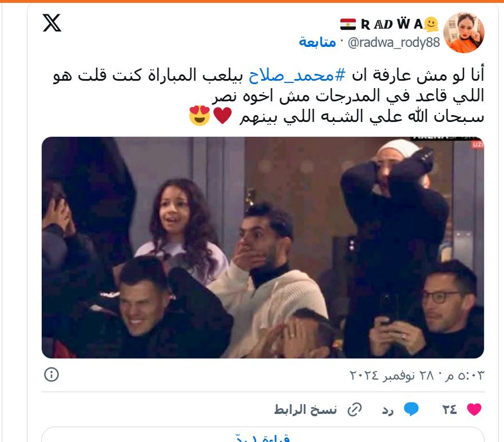Click the info circle icon
This screenshot has width=504, height=442.
point(51,374)
